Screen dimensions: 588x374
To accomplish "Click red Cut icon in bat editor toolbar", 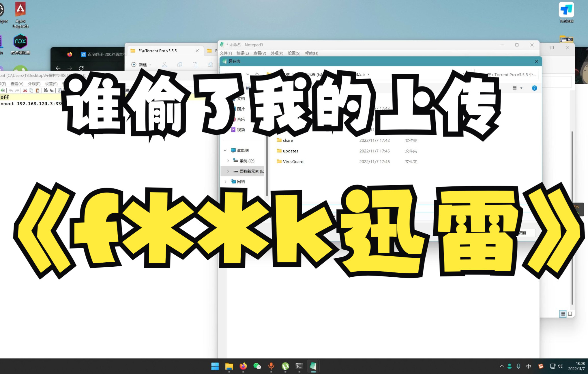I will click(x=25, y=90).
